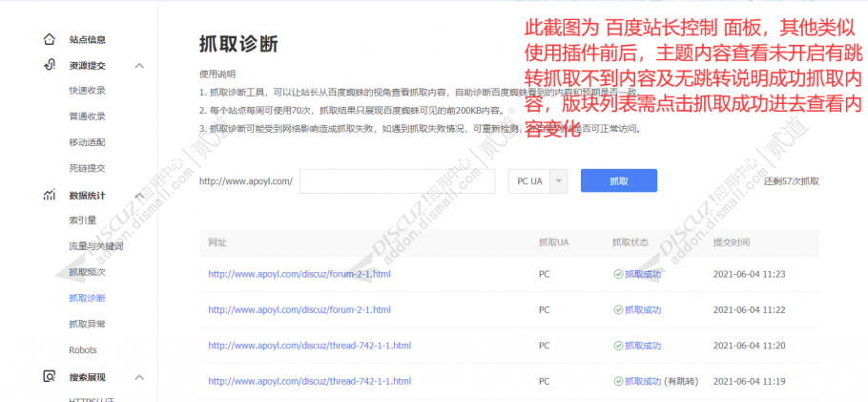Open 流量与关键词 in the sidebar
The image size is (868, 402).
(x=96, y=246)
